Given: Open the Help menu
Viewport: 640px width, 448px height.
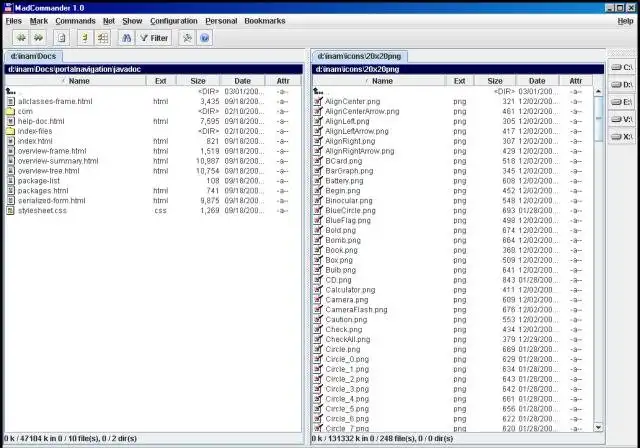Looking at the screenshot, I should pyautogui.click(x=625, y=21).
